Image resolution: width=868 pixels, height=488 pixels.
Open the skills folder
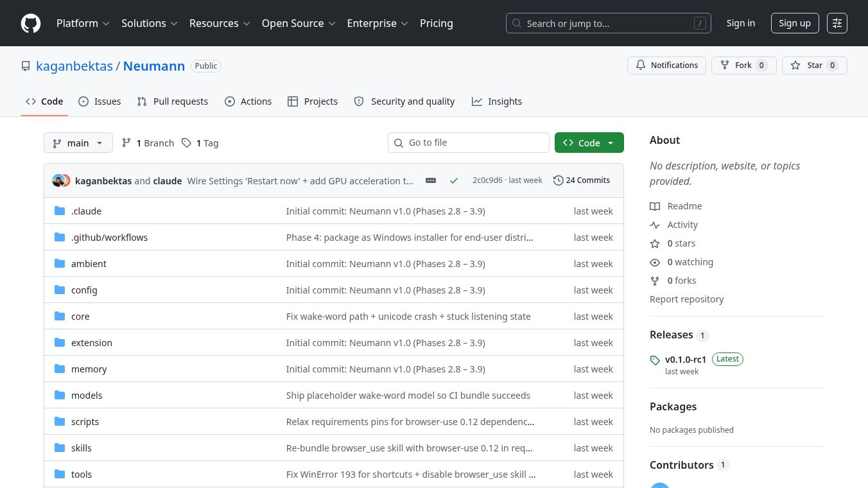(82, 448)
